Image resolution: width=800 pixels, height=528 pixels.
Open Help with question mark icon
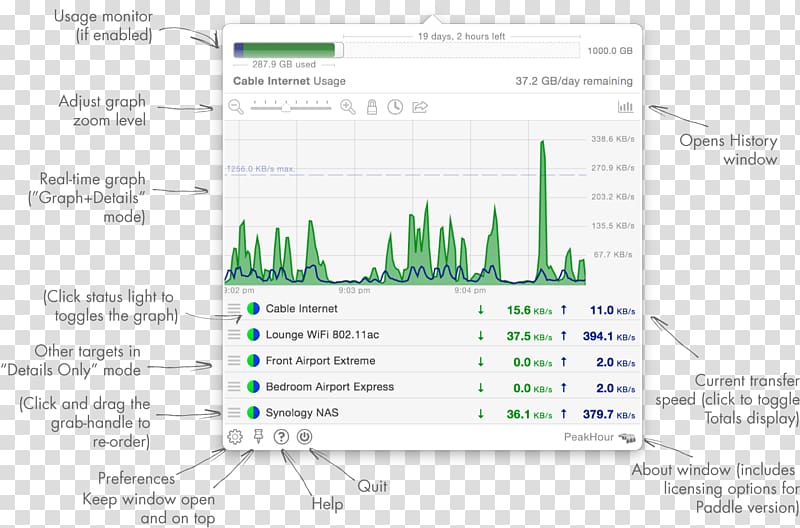click(x=282, y=437)
